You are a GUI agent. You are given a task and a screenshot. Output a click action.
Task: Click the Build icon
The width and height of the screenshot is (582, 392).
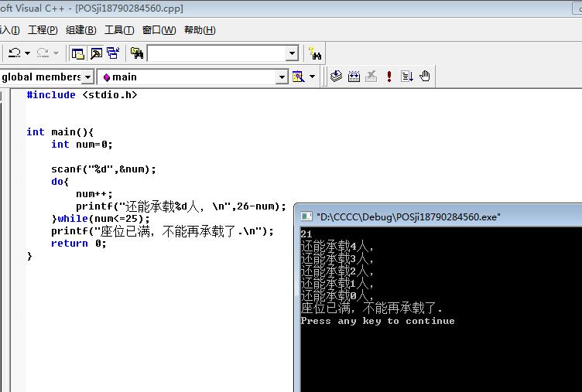click(354, 77)
